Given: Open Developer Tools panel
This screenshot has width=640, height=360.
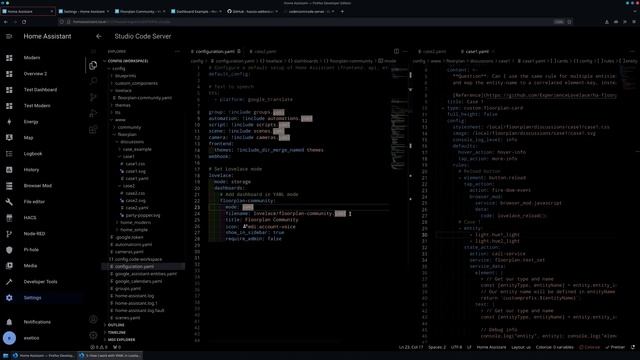Looking at the screenshot, I should coord(40,282).
